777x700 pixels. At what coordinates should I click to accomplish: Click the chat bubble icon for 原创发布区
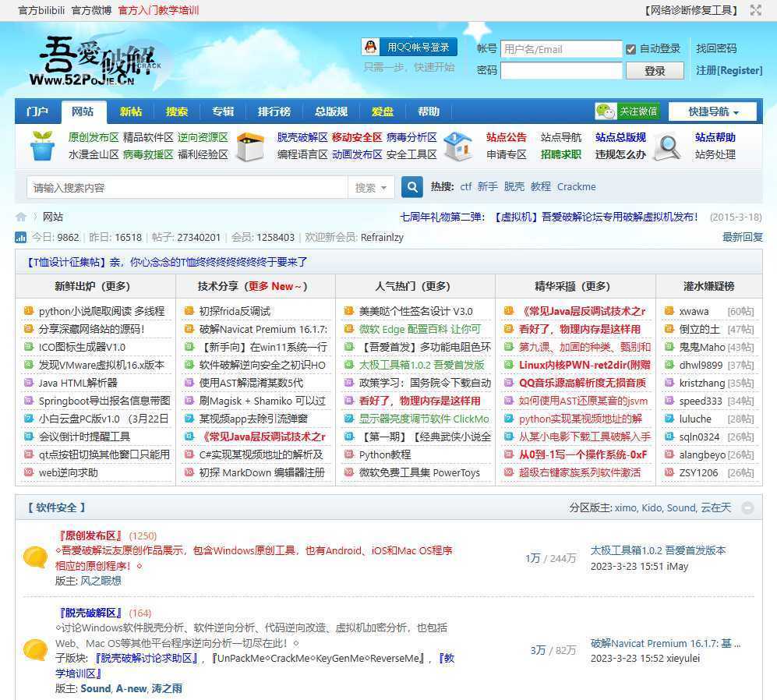click(x=36, y=557)
